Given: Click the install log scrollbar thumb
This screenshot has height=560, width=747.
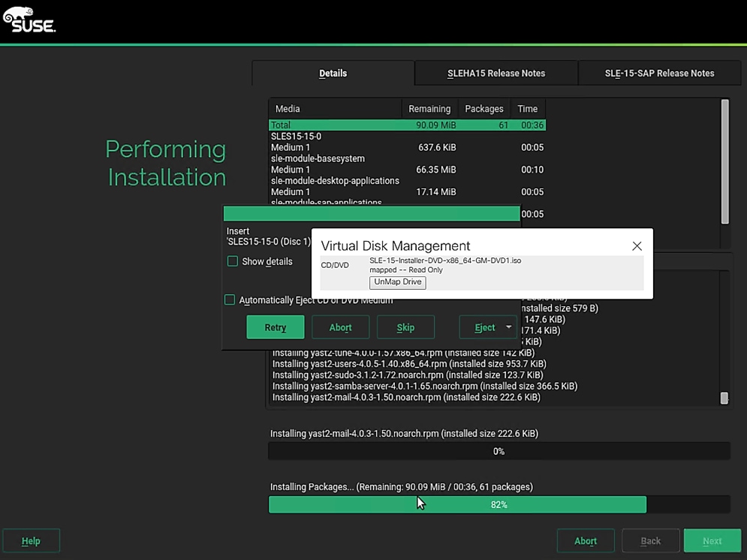Looking at the screenshot, I should coord(724,398).
